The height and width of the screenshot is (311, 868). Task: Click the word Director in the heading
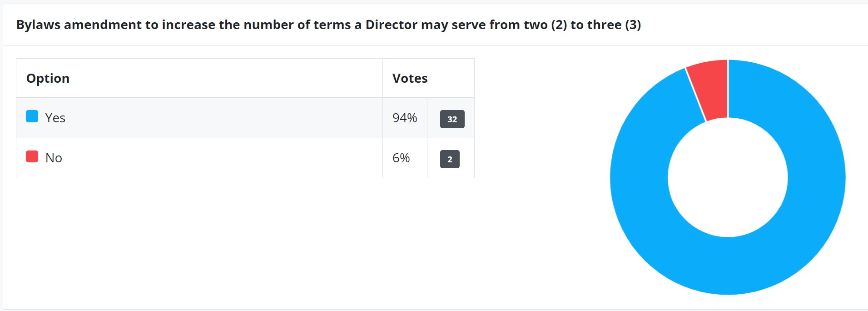391,25
